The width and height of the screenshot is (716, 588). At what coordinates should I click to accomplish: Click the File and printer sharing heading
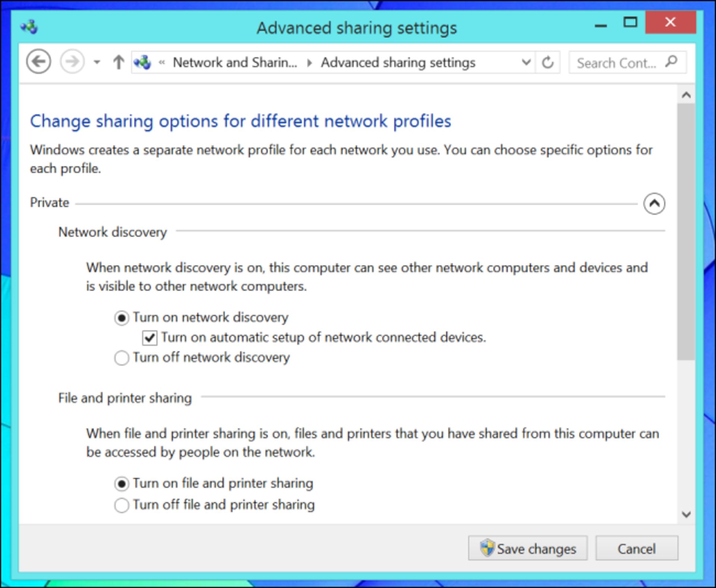pos(125,398)
